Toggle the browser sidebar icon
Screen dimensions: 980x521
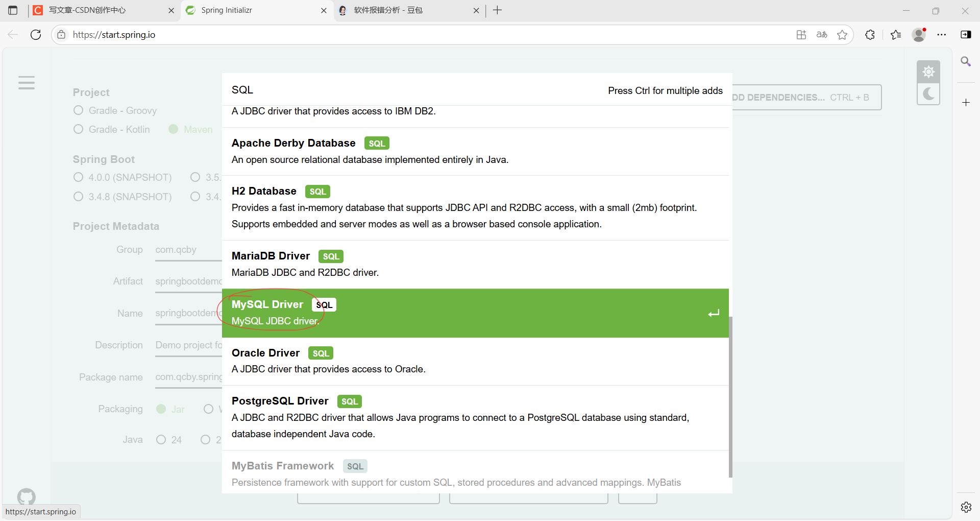(x=966, y=35)
